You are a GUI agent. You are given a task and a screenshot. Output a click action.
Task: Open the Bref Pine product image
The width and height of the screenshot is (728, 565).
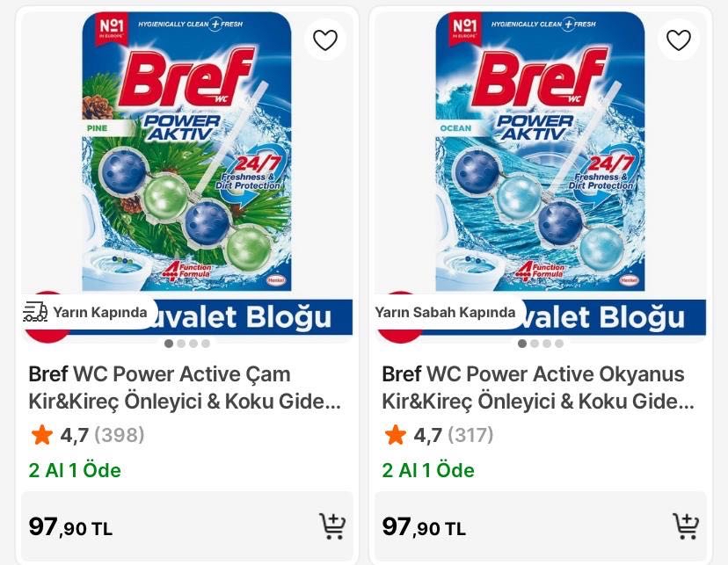click(x=186, y=158)
